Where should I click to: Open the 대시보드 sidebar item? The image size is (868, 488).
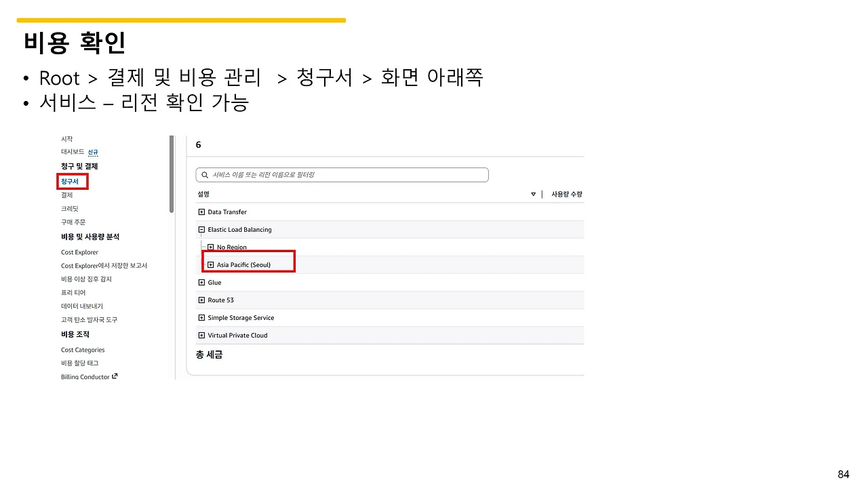pos(73,152)
